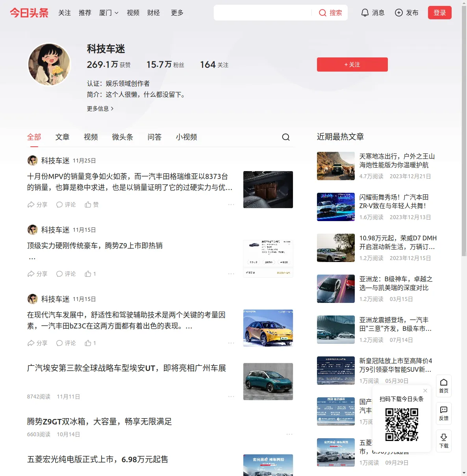Comment on the 十月份MPV post
Viewport: 467px width, 476px height.
pyautogui.click(x=66, y=205)
